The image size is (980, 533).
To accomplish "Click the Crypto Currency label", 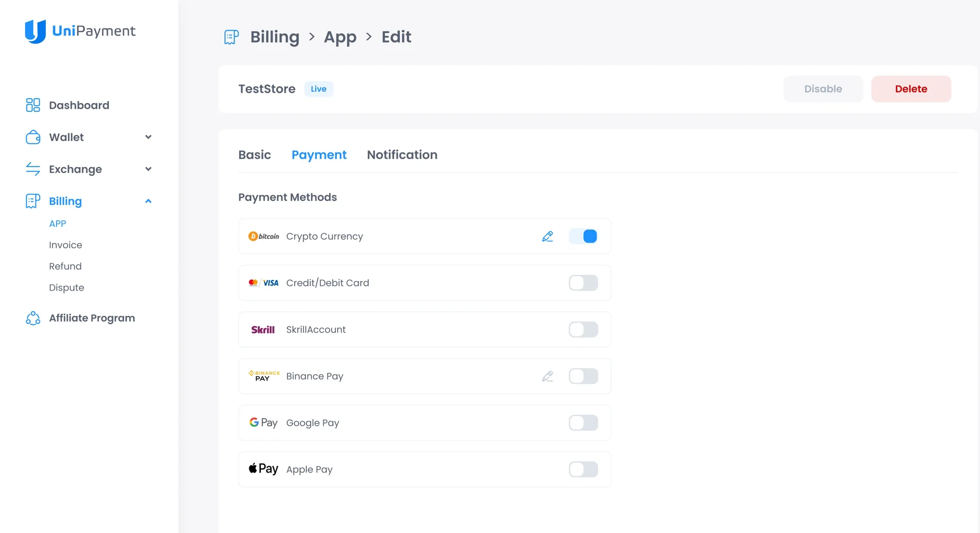I will (x=324, y=236).
